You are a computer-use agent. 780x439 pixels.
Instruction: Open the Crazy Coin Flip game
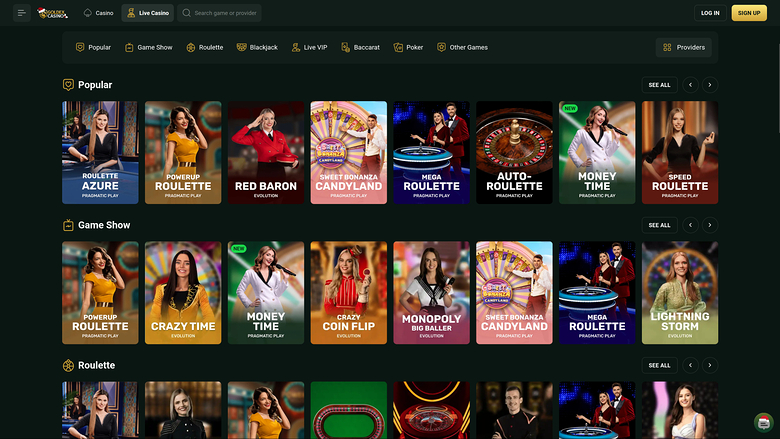coord(349,293)
